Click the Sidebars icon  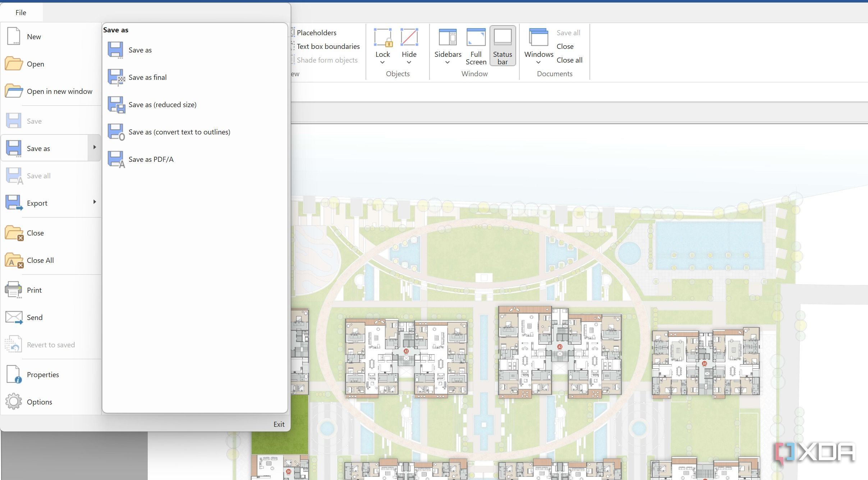(448, 37)
